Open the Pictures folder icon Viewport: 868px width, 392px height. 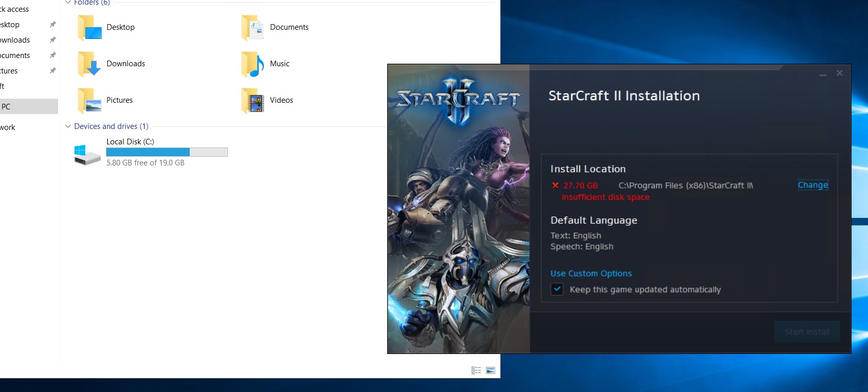[89, 101]
